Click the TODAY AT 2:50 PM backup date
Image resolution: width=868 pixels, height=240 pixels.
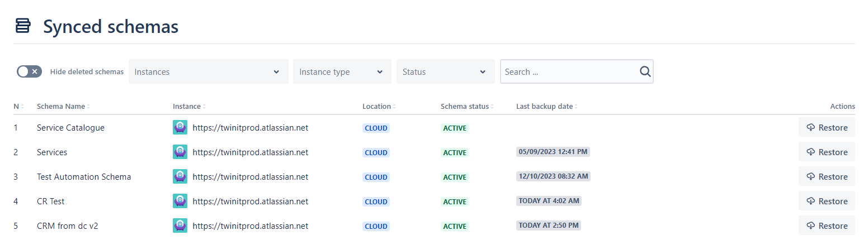coord(549,225)
